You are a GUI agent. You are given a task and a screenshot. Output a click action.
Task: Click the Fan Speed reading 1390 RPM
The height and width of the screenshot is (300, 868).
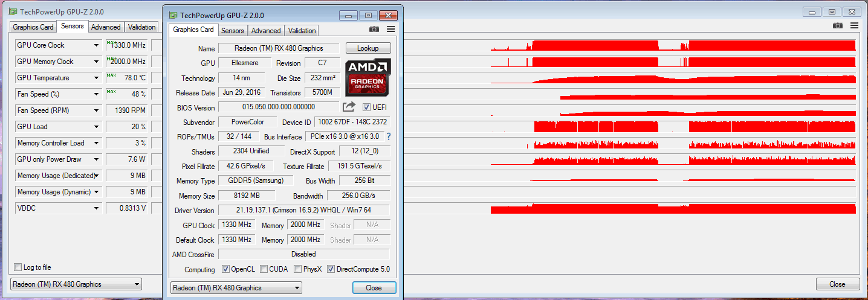pyautogui.click(x=127, y=110)
